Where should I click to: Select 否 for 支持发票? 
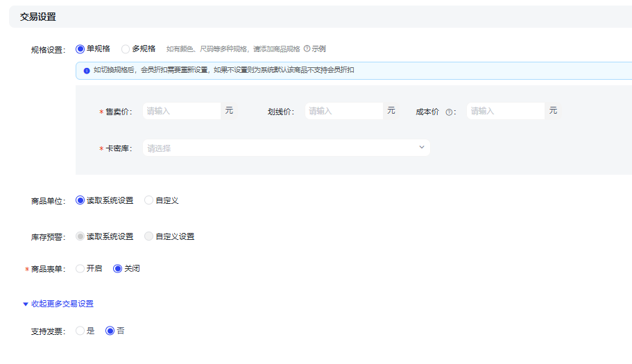click(110, 331)
